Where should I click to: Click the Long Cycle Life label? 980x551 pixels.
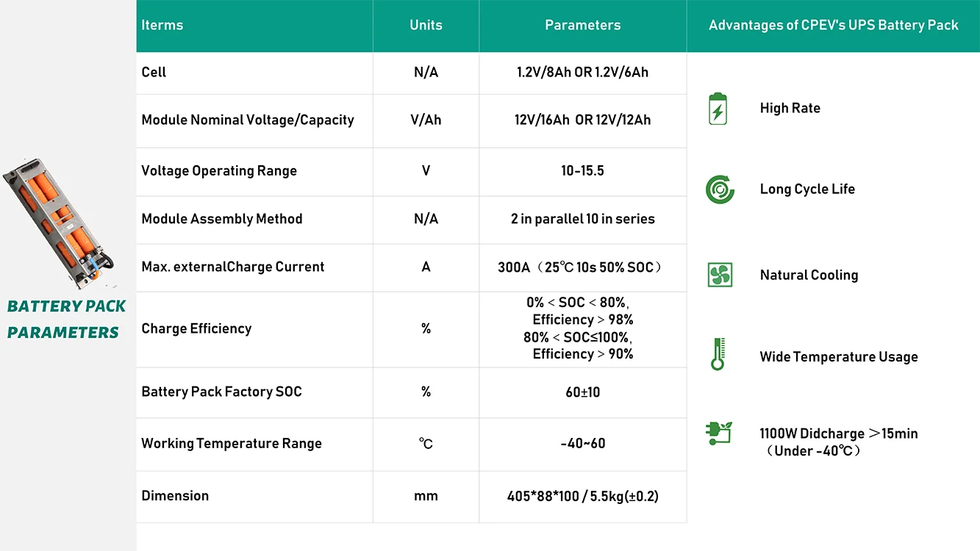pyautogui.click(x=807, y=189)
